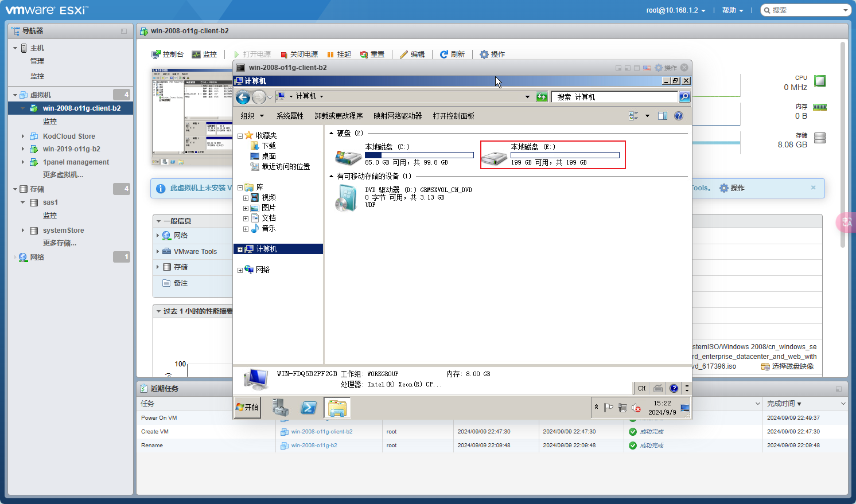Screen dimensions: 856x504
Task: Click the Windows Explorer taskbar icon
Action: [x=337, y=408]
